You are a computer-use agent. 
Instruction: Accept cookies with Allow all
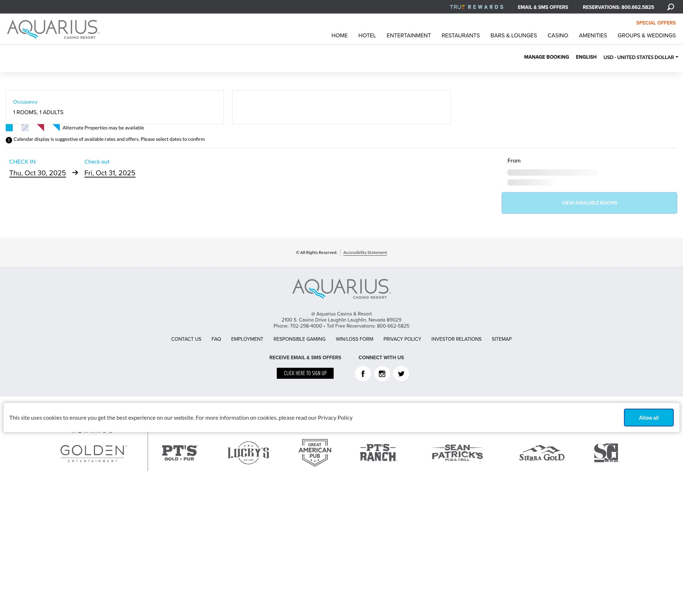[648, 418]
